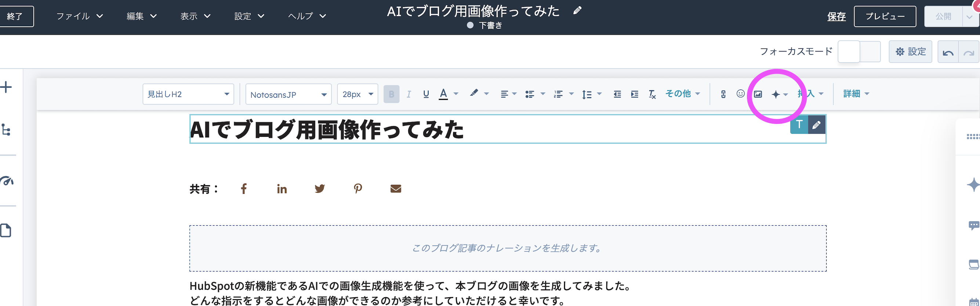Click the blog narration placeholder module
The image size is (980, 306).
point(508,248)
